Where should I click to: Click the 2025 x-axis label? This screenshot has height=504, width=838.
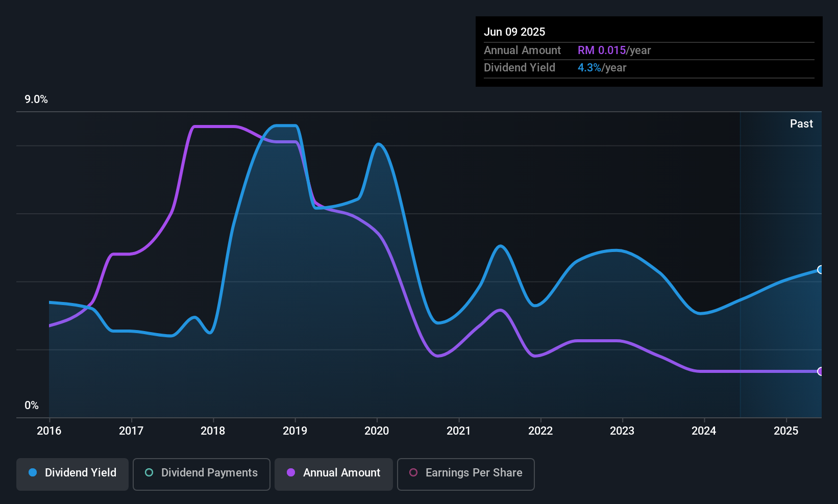coord(786,431)
